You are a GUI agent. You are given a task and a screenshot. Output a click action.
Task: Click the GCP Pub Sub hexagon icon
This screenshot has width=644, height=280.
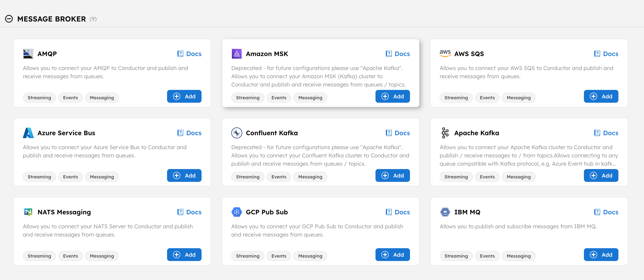[x=237, y=212]
